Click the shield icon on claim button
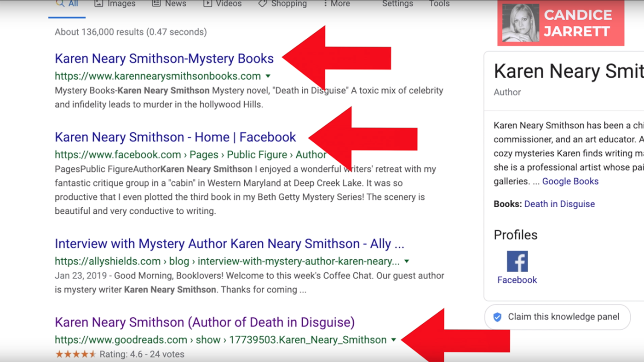Image resolution: width=644 pixels, height=362 pixels. (x=497, y=317)
